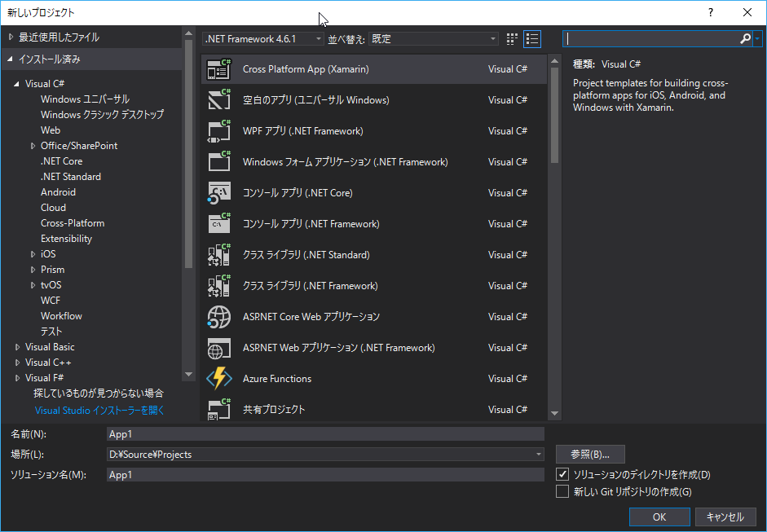Choose the WPF アプリ template icon
The width and height of the screenshot is (767, 532).
[218, 131]
